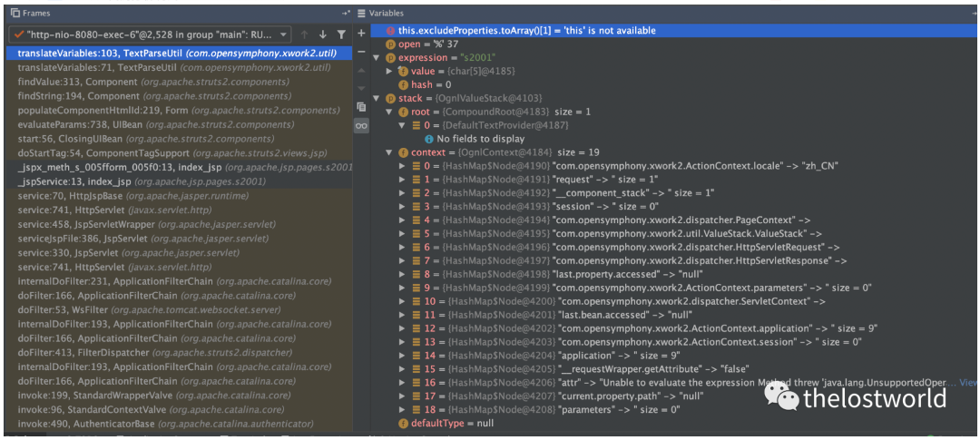Viewport: 980px width, 440px height.
Task: Select frame evaluateParams:738, UIBean
Action: pyautogui.click(x=180, y=124)
